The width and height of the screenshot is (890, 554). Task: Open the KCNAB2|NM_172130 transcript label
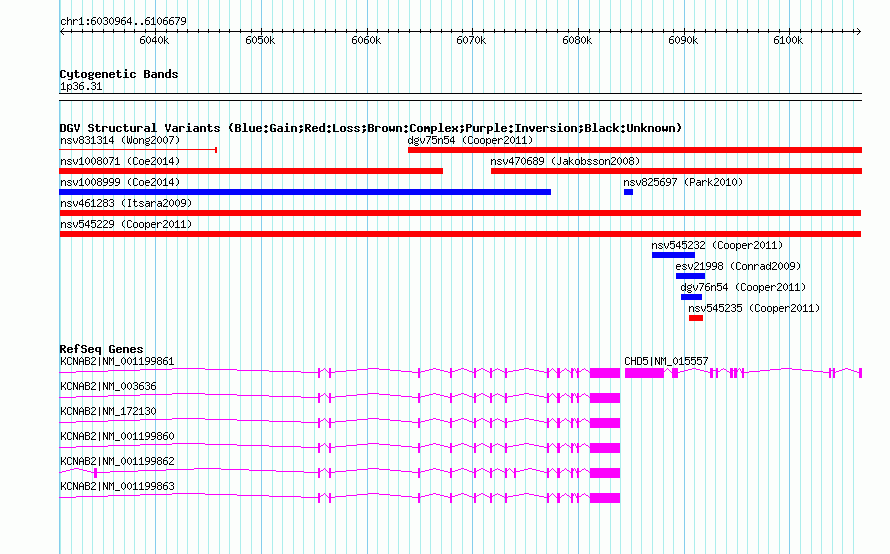coord(108,412)
